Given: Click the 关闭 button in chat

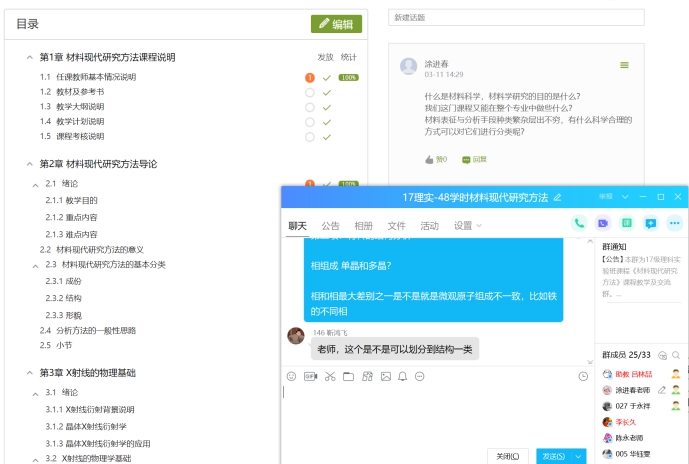Looking at the screenshot, I should coord(506,456).
